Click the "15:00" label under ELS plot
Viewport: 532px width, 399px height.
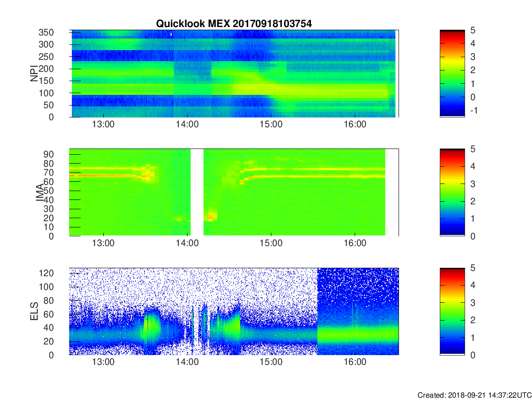click(x=271, y=363)
